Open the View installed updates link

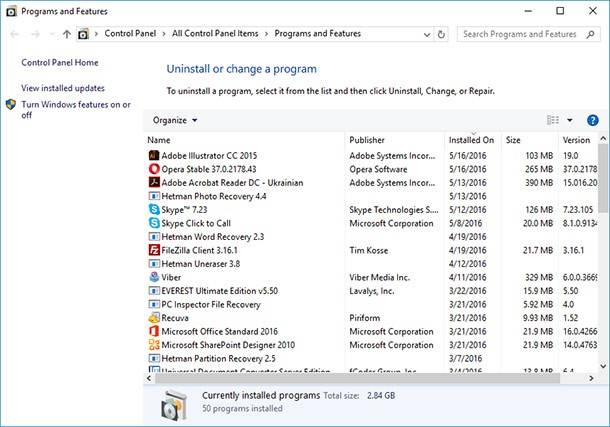pyautogui.click(x=63, y=88)
